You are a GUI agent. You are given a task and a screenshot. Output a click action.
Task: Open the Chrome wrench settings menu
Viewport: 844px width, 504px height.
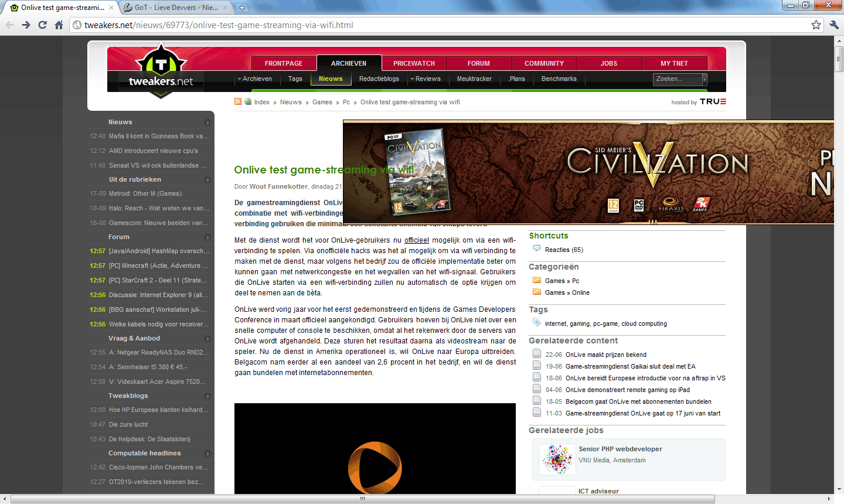click(x=834, y=25)
